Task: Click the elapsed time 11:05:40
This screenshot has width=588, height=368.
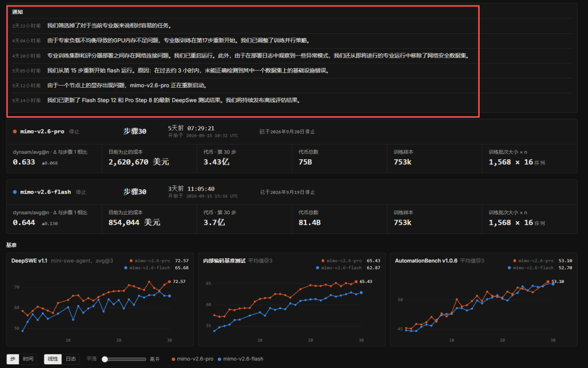Action: (200, 189)
